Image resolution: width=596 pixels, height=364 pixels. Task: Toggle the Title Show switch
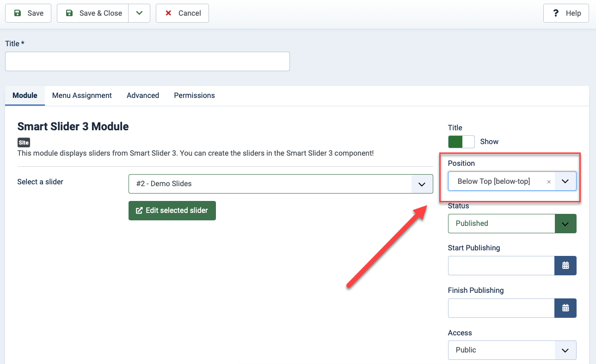[x=461, y=142]
